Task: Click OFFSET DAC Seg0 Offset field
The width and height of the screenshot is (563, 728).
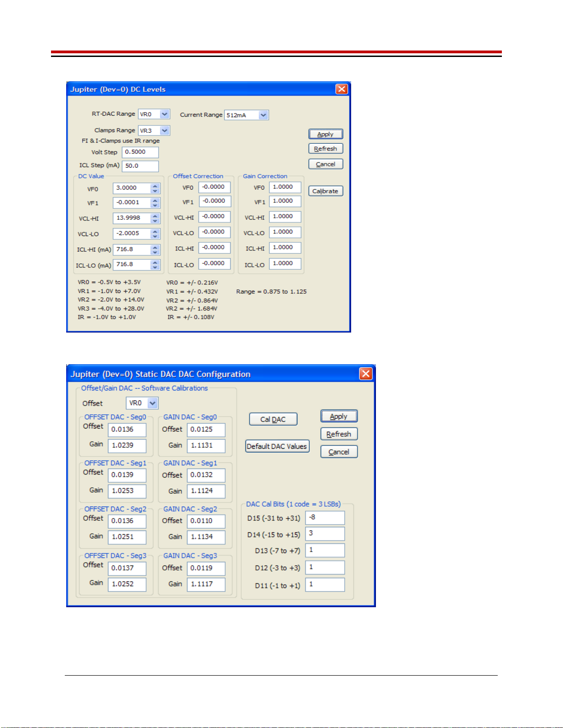Action: [x=127, y=430]
